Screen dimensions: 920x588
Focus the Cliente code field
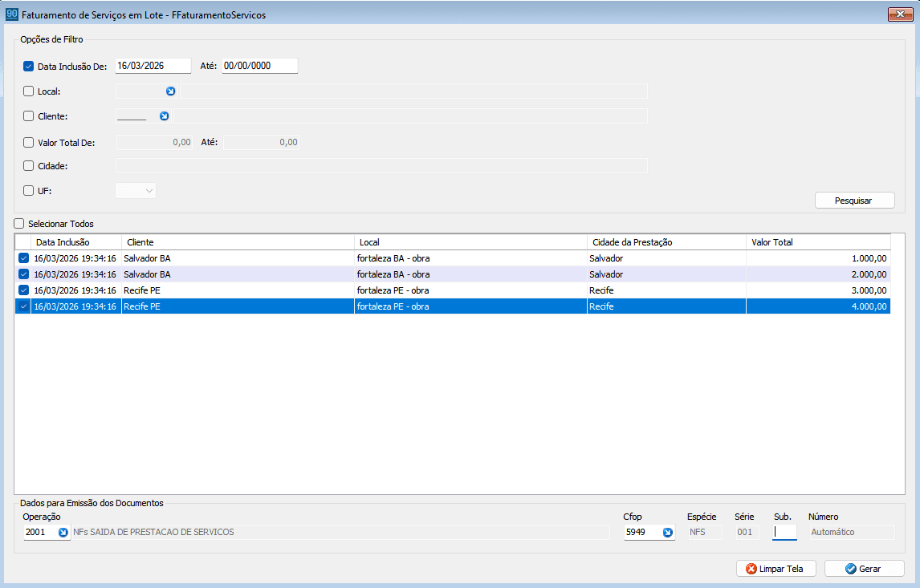point(138,116)
